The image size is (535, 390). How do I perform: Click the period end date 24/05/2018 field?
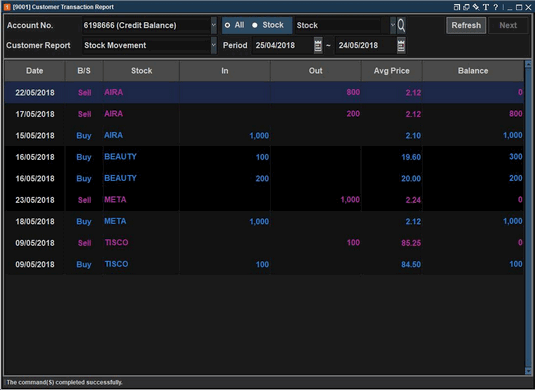(x=366, y=45)
